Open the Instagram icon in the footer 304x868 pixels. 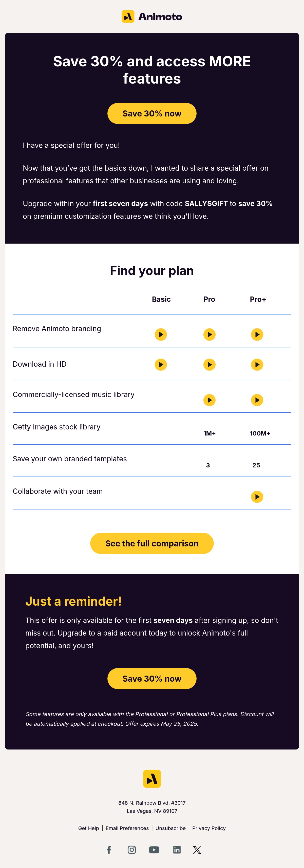coord(132,850)
